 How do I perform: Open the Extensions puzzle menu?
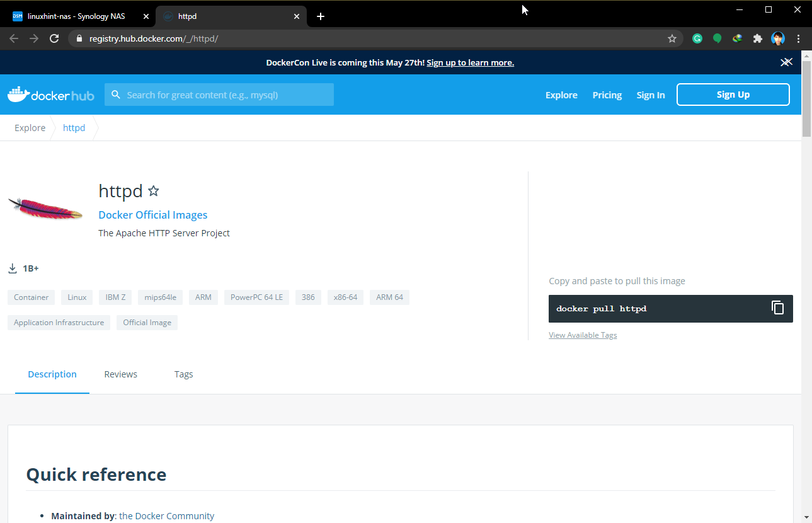coord(758,38)
